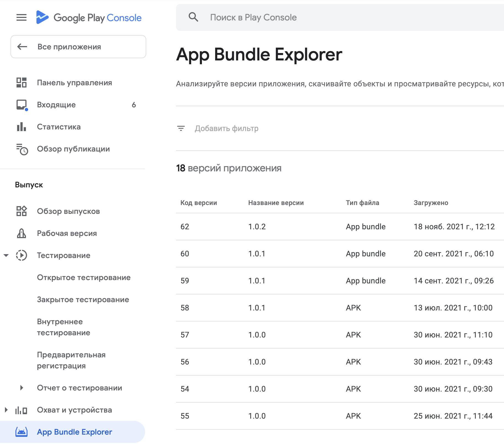Collapse the Тестирование section arrow
Viewport: 504px width, 444px height.
pos(6,255)
